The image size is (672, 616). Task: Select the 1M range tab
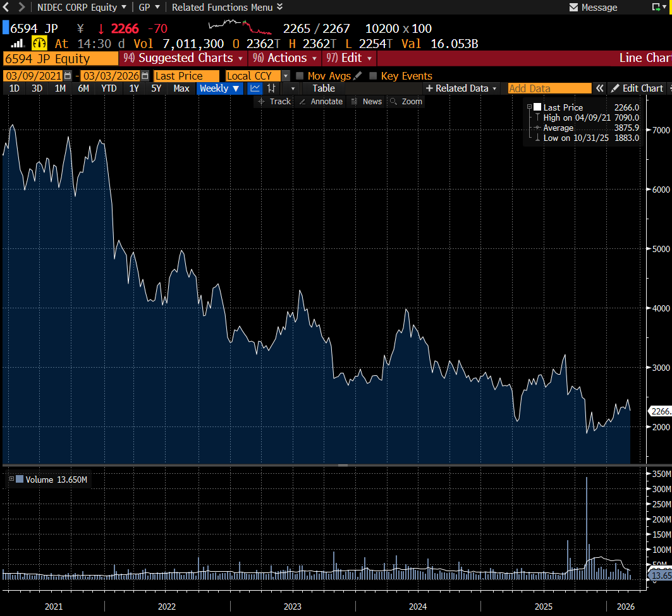tap(61, 88)
